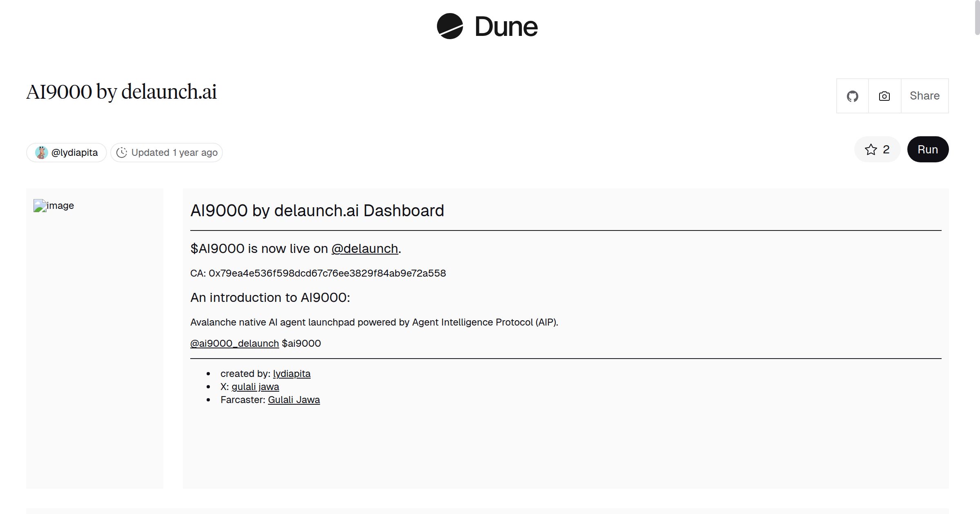Image resolution: width=980 pixels, height=514 pixels.
Task: Click the @lydiapita author badge
Action: coord(66,152)
